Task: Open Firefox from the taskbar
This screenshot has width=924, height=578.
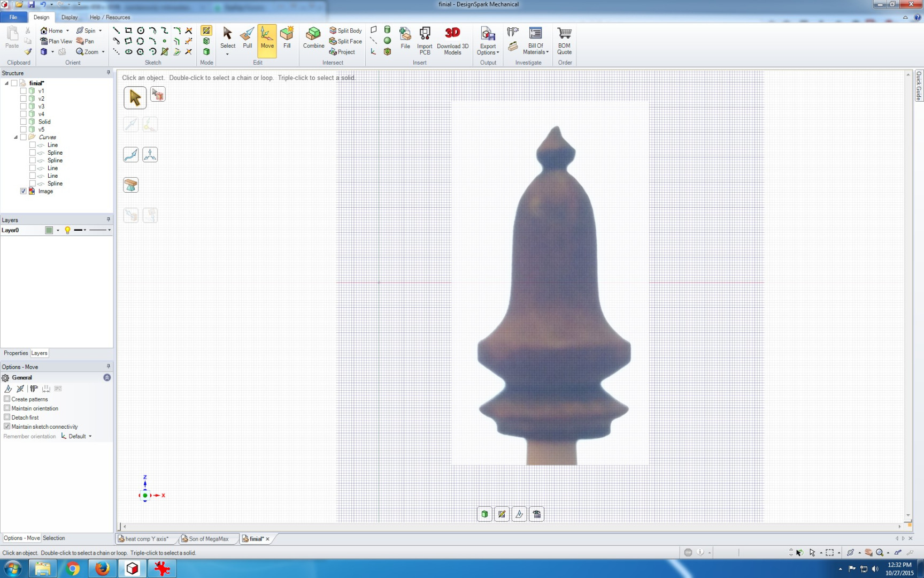Action: [x=102, y=568]
